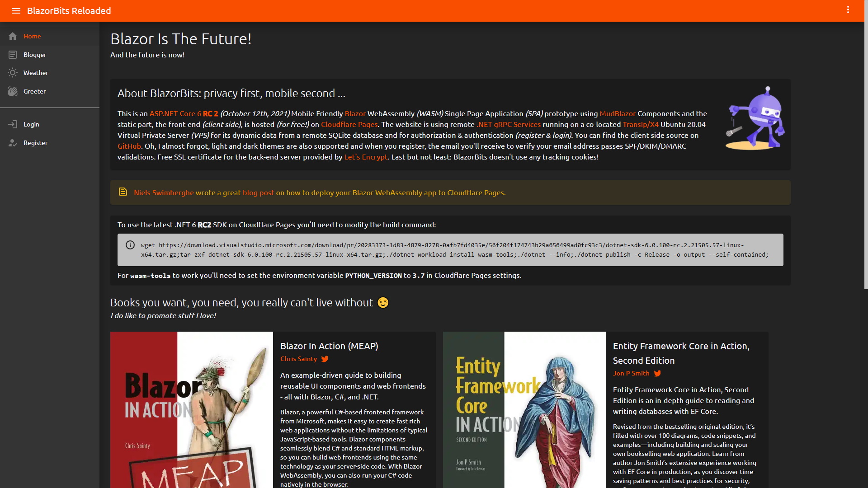The width and height of the screenshot is (868, 488).
Task: Click Chris Sainty's Twitter bird icon
Action: [x=325, y=359]
